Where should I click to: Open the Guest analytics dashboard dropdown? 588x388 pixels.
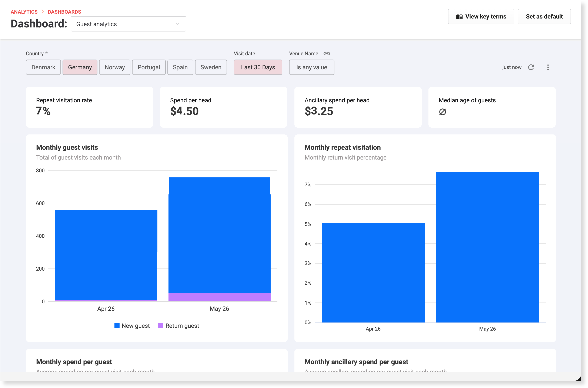click(128, 24)
